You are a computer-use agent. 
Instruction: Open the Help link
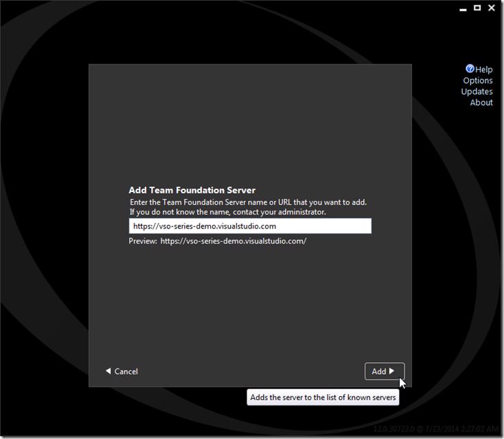484,69
